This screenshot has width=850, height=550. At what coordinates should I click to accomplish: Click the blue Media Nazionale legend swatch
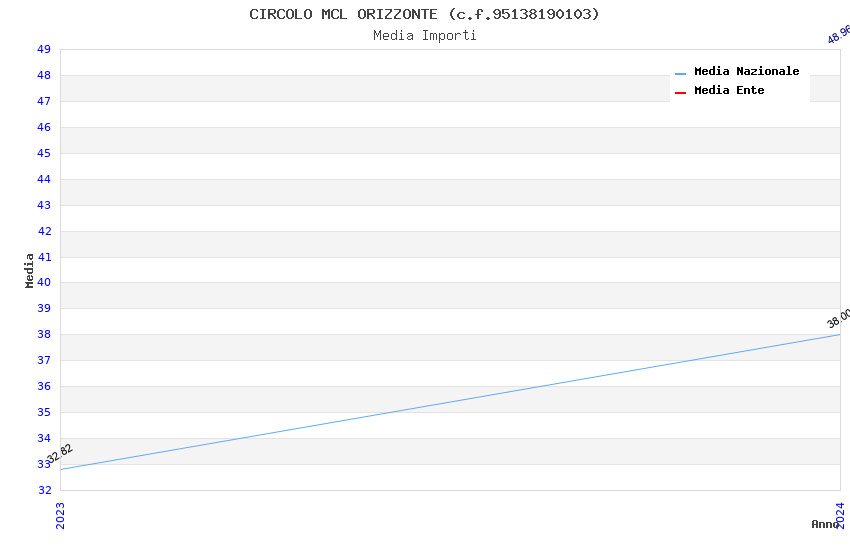click(680, 74)
